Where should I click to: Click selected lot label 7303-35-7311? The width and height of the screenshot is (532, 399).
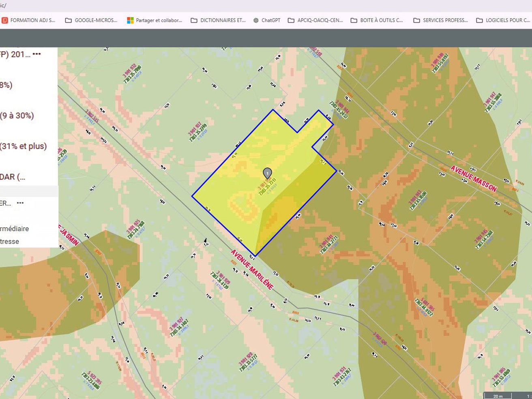tap(268, 187)
